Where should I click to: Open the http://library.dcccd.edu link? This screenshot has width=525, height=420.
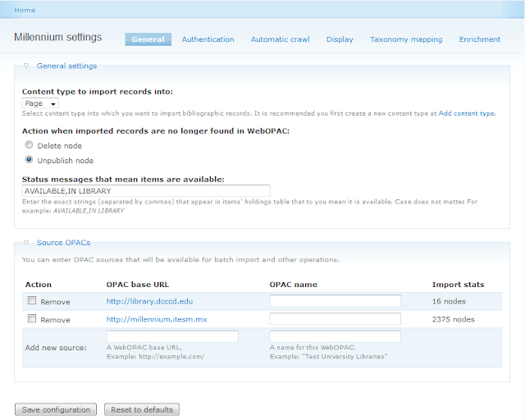tap(149, 301)
